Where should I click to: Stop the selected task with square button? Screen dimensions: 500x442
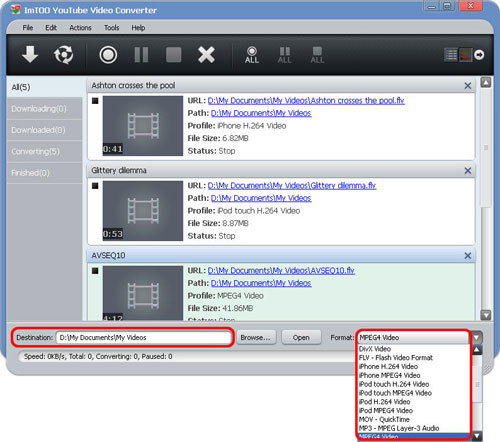pyautogui.click(x=174, y=55)
